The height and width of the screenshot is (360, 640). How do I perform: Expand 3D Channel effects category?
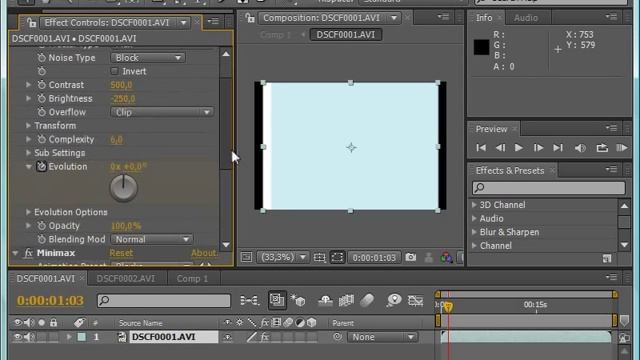click(x=474, y=204)
